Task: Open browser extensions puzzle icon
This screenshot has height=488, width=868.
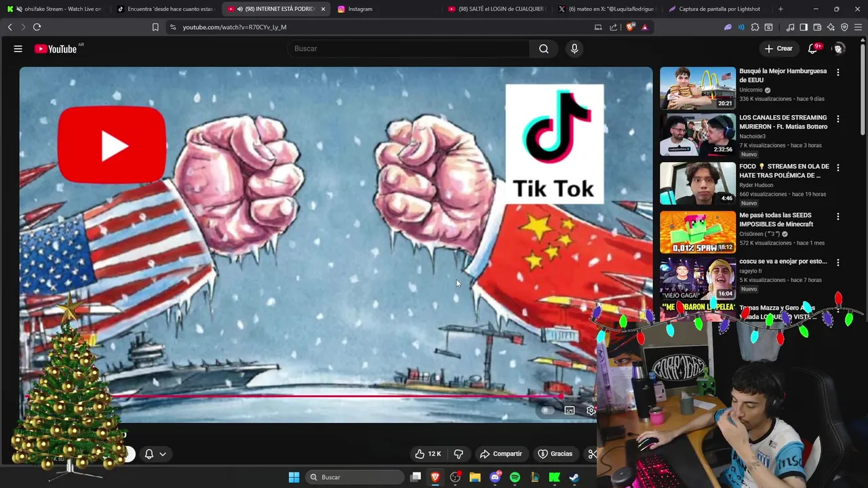Action: (755, 27)
